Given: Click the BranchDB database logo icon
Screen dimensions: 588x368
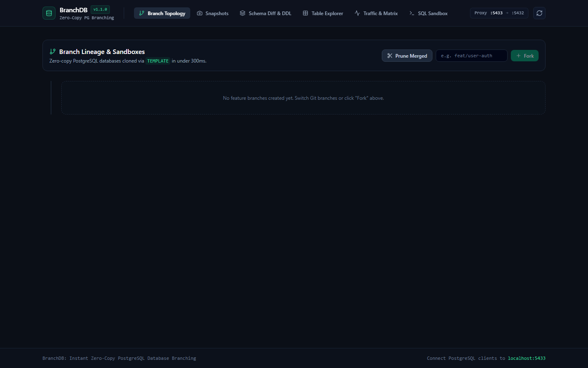Looking at the screenshot, I should tap(49, 13).
